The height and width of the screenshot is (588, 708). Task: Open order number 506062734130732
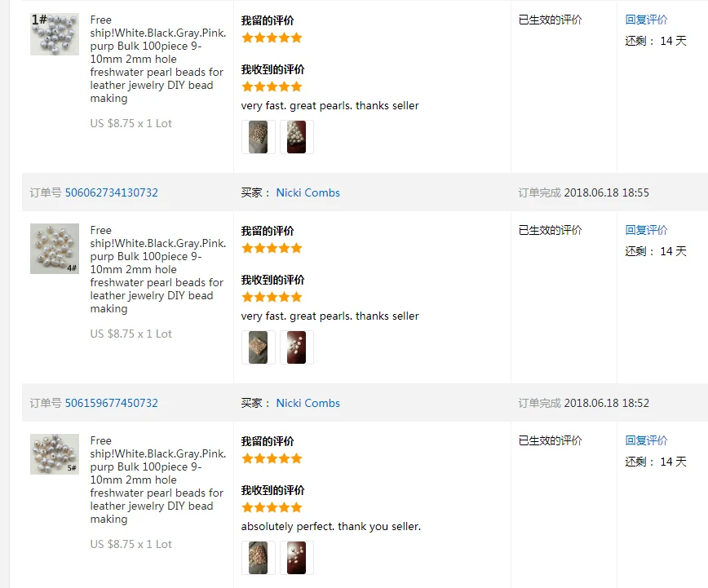tap(112, 192)
